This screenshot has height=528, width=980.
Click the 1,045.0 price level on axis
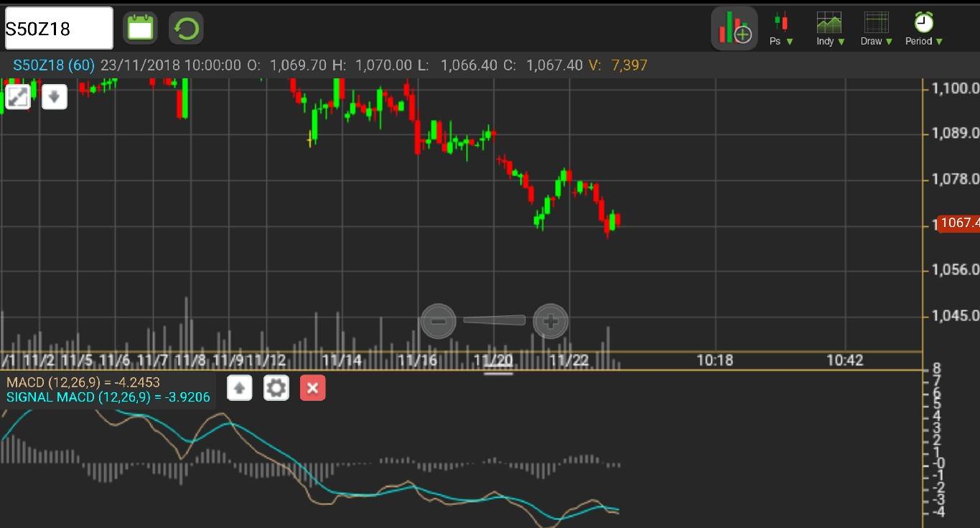pyautogui.click(x=956, y=315)
